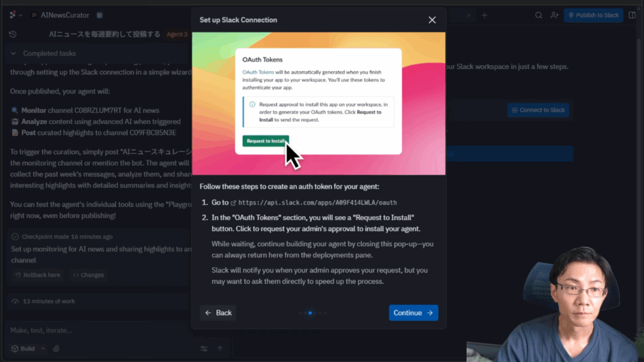Click the icon next to AINewsCurator title
This screenshot has height=362, width=644.
100,15
